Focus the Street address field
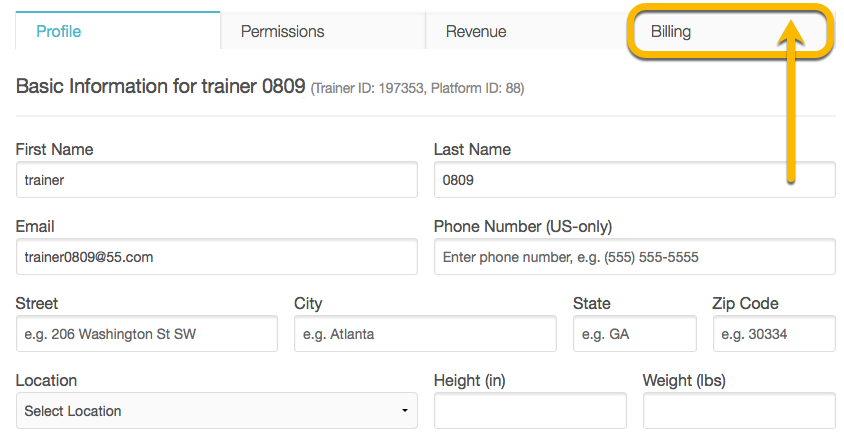844x441 pixels. [x=147, y=334]
